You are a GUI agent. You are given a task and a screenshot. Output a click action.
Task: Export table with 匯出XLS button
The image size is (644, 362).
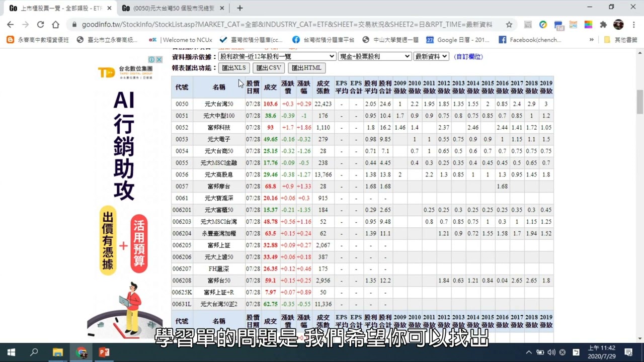click(x=234, y=68)
